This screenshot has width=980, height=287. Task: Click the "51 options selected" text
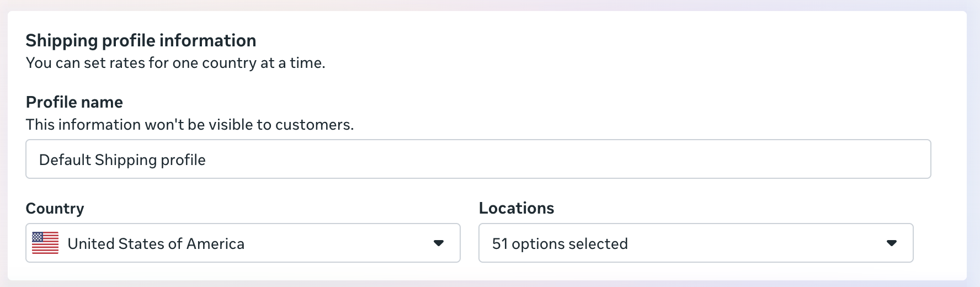click(x=560, y=244)
